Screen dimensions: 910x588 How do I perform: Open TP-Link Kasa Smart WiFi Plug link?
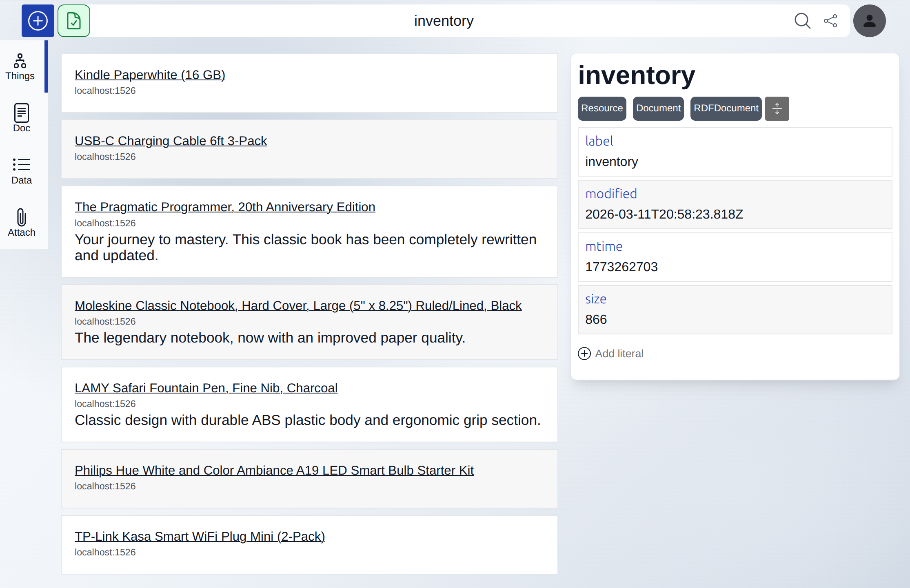pos(200,536)
